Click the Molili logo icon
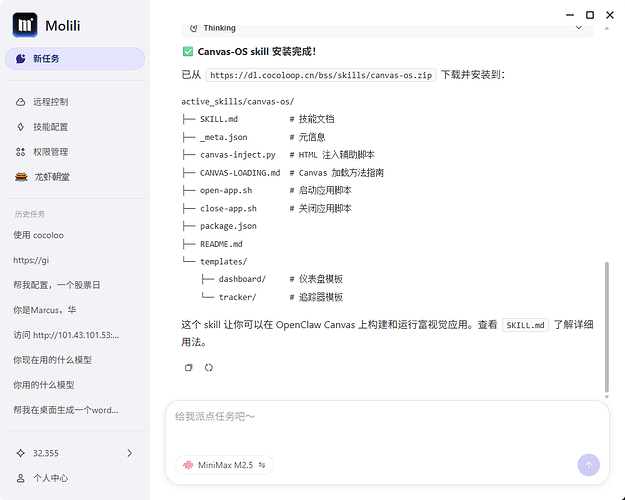This screenshot has height=500, width=625. (x=27, y=24)
